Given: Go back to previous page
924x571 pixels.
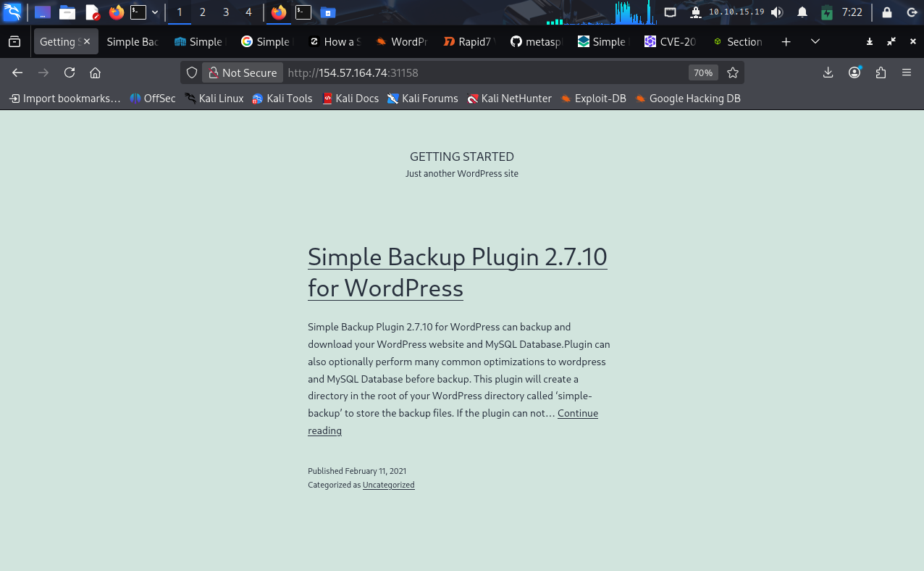Looking at the screenshot, I should point(18,72).
